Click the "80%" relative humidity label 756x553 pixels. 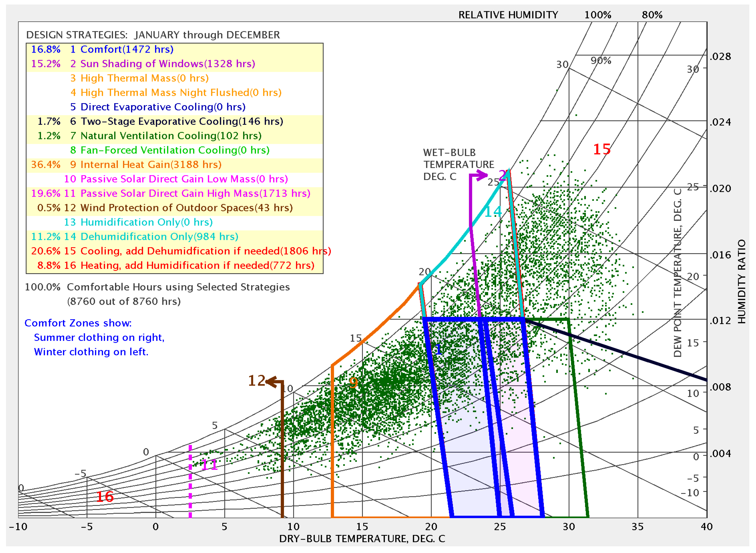click(652, 15)
